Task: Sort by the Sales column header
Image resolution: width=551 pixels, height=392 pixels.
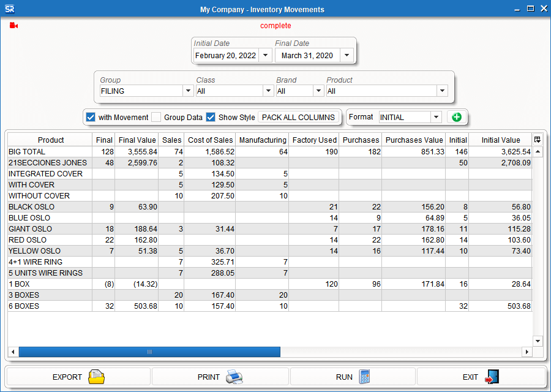Action: click(171, 140)
